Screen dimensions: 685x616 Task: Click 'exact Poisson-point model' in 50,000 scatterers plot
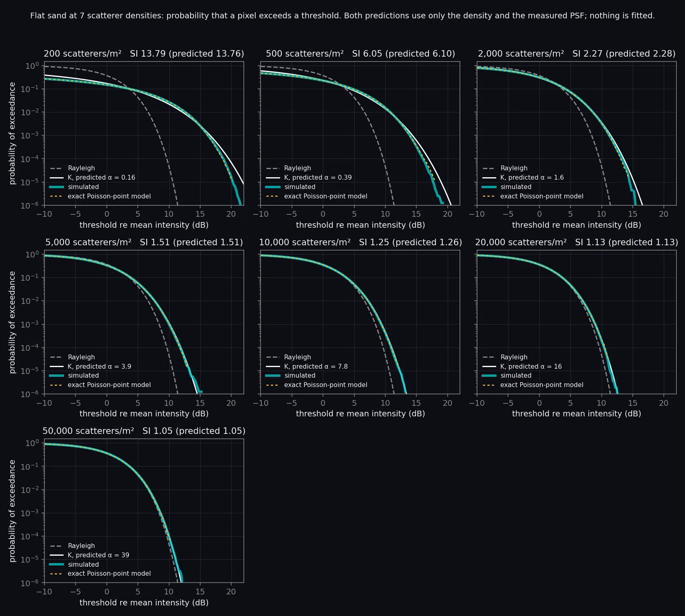click(x=109, y=574)
